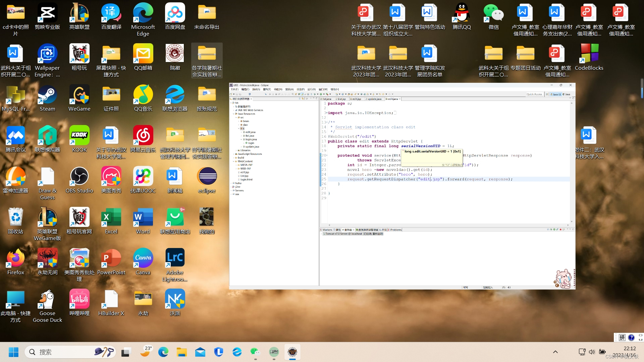Show hidden system tray icons chevron
This screenshot has height=362, width=644.
555,352
